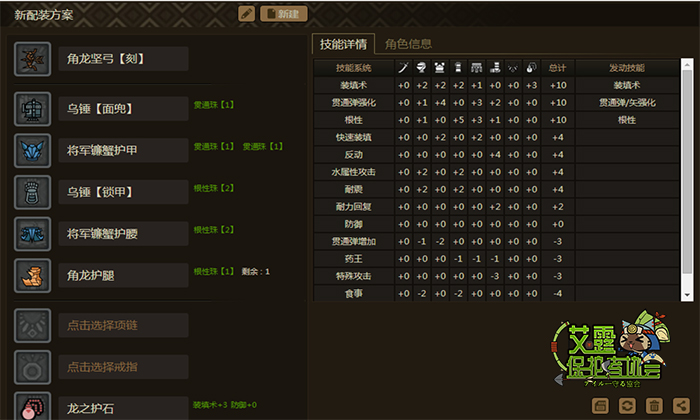Click the legs column header icon
The image size is (700, 420).
coord(495,68)
